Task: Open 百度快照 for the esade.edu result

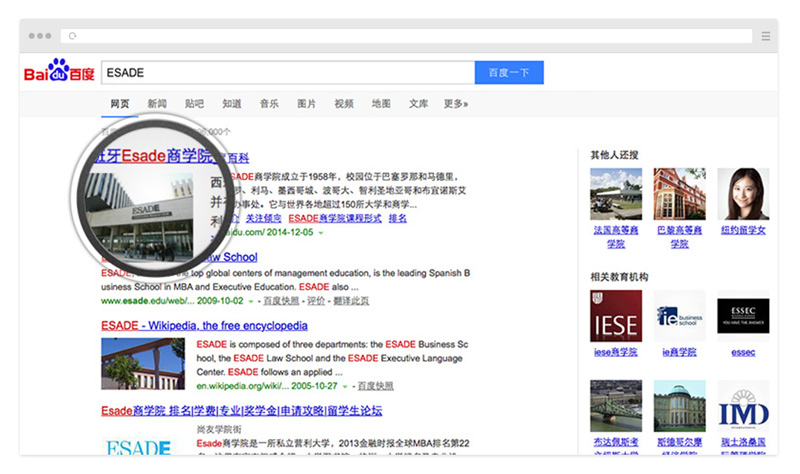Action: pyautogui.click(x=281, y=301)
